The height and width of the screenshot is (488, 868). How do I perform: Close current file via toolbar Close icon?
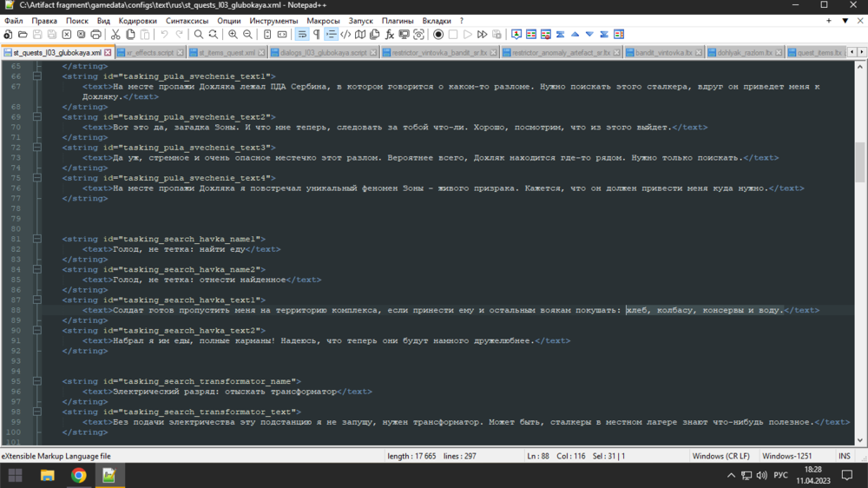click(x=67, y=35)
